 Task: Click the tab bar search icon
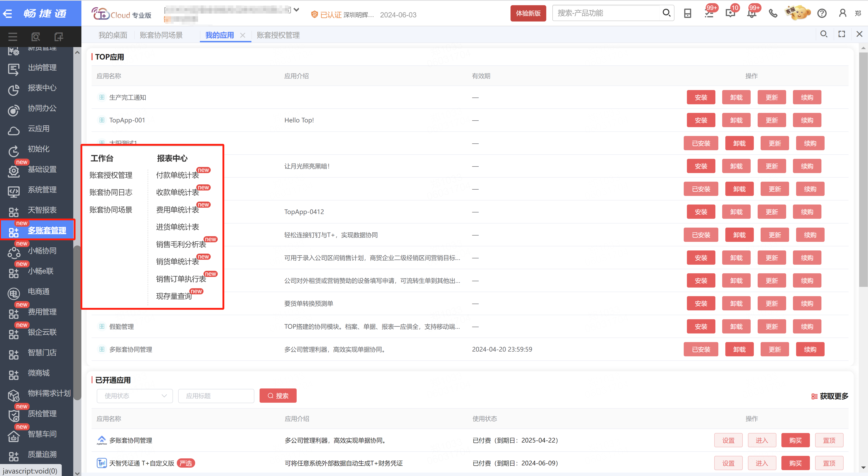[824, 34]
